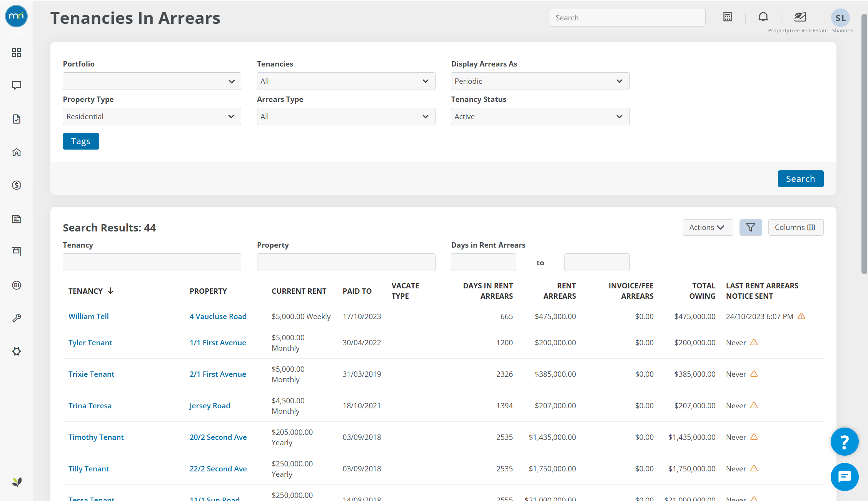Click the page vertical scrollbar
The image size is (868, 501).
[x=864, y=146]
